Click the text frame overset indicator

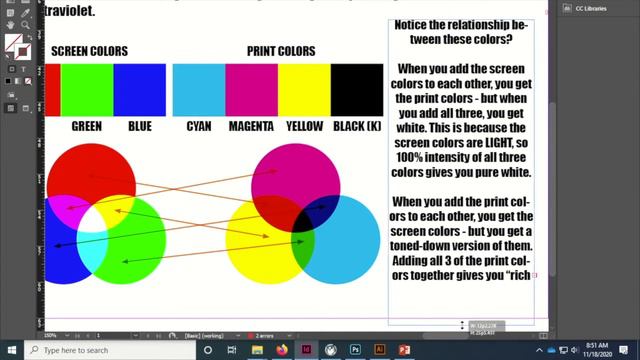click(x=534, y=275)
